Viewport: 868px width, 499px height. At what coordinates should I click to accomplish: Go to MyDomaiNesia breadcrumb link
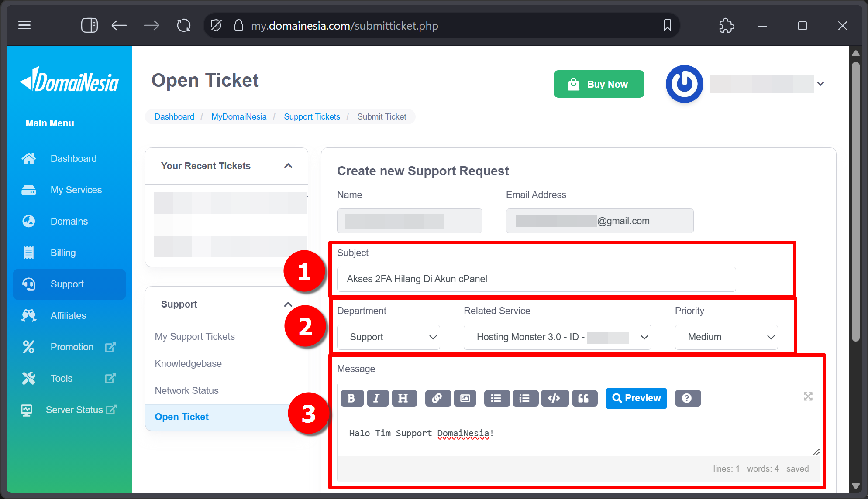[x=239, y=116]
